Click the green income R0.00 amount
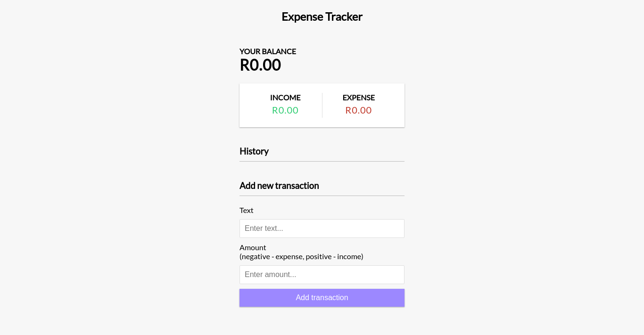 pyautogui.click(x=285, y=110)
